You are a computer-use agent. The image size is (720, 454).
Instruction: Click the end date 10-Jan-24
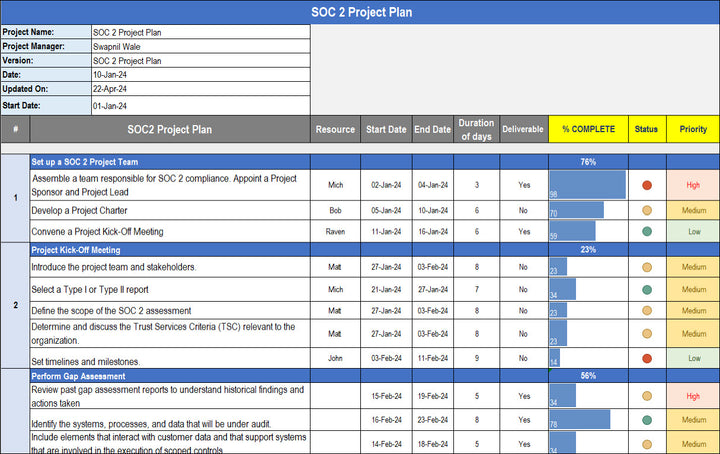433,210
